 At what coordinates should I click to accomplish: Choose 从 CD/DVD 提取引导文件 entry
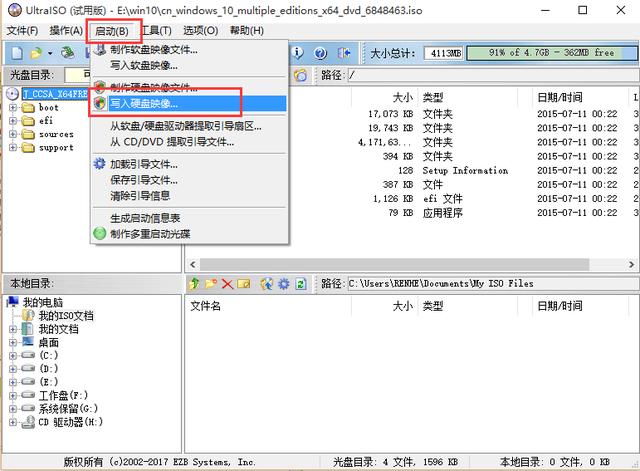coord(189,142)
